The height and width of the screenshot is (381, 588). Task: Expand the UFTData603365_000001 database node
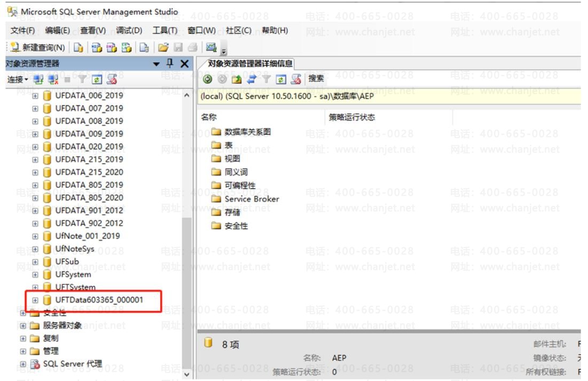tap(35, 300)
